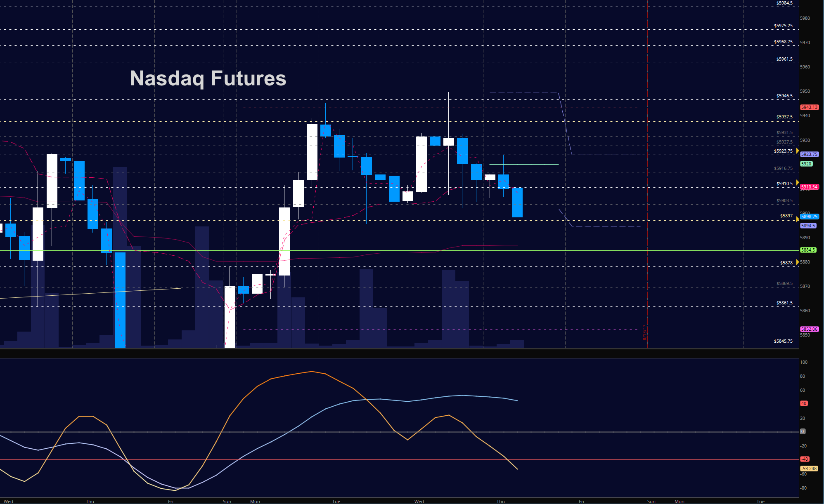Select the pink 5910.54 price tag
824x504 pixels.
pos(809,187)
